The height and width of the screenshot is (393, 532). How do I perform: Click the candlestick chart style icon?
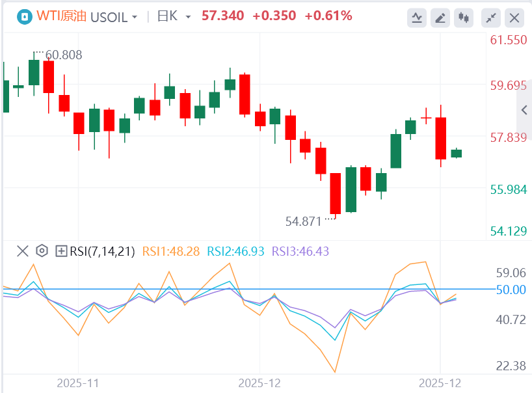click(464, 18)
